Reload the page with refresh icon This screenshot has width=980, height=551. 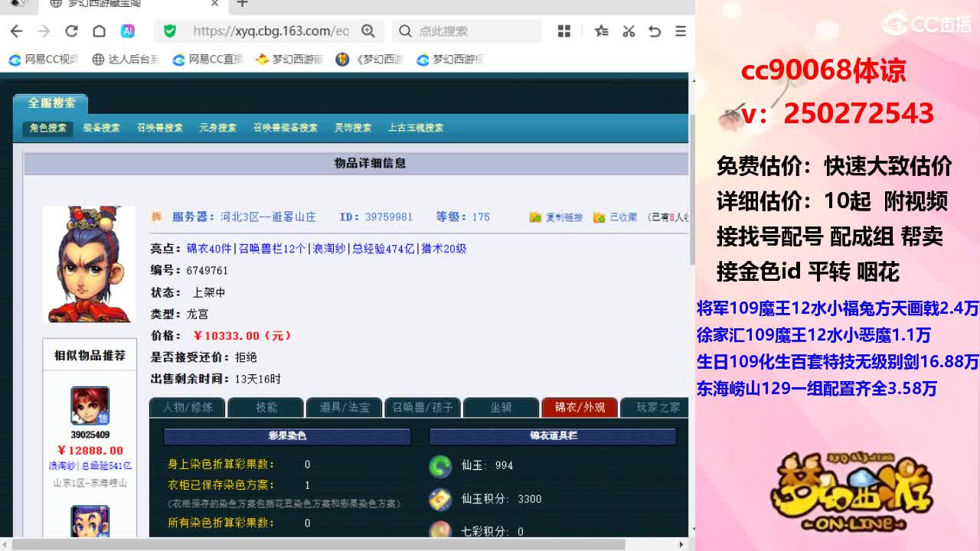tap(71, 31)
